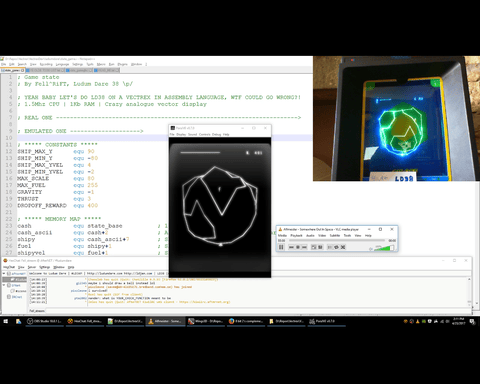This screenshot has height=384, width=480.
Task: Click the SHIP_MAX_Y constant in code
Action: tap(35, 151)
